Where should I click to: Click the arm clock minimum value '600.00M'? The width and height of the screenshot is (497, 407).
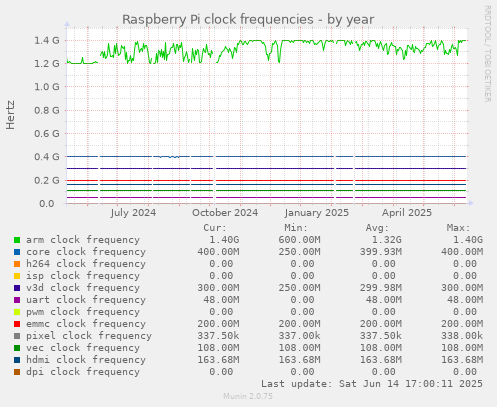pyautogui.click(x=299, y=240)
